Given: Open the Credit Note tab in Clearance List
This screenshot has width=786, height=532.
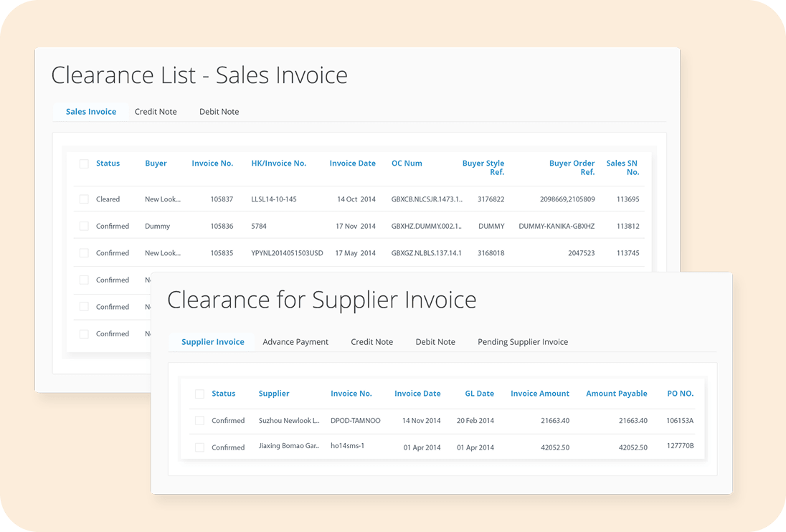Looking at the screenshot, I should 156,112.
